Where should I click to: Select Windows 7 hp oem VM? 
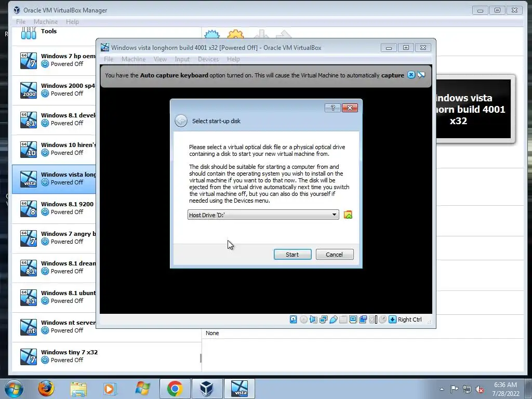pos(54,60)
